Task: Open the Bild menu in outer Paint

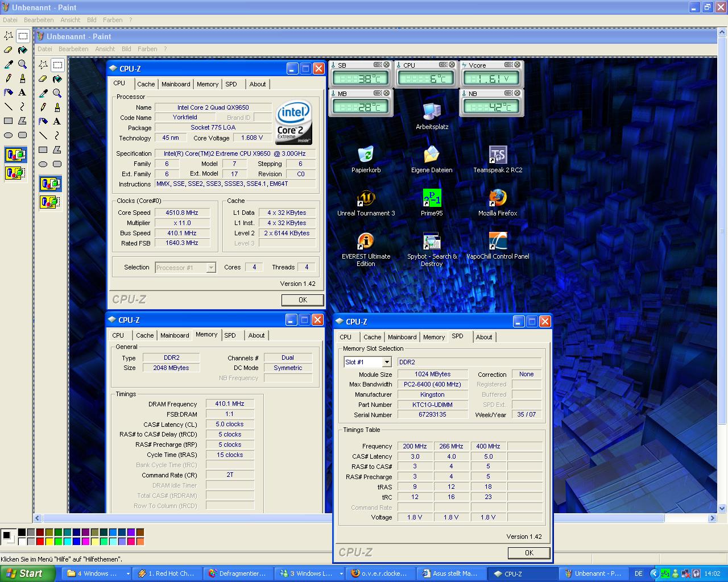Action: click(92, 20)
